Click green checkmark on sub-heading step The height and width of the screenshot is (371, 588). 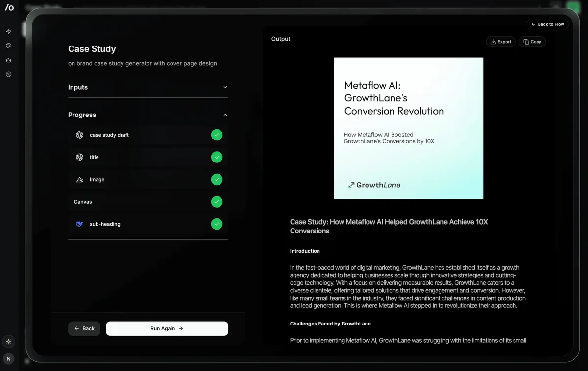(x=217, y=224)
